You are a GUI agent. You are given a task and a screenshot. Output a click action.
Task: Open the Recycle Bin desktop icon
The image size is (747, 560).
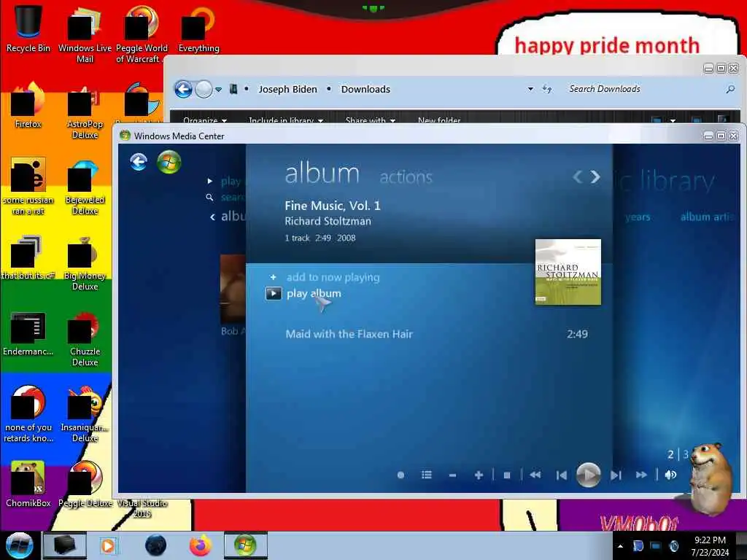[x=28, y=28]
